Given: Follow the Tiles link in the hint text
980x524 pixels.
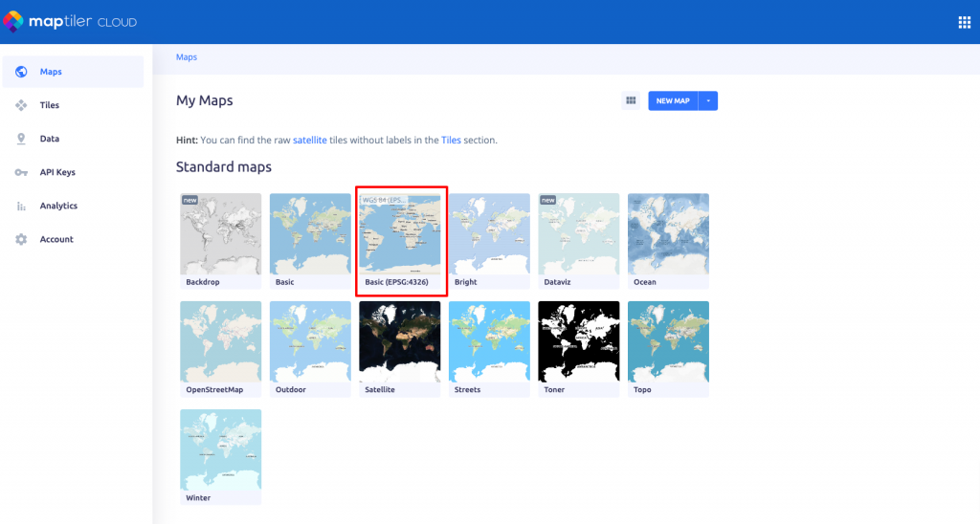Looking at the screenshot, I should [452, 140].
